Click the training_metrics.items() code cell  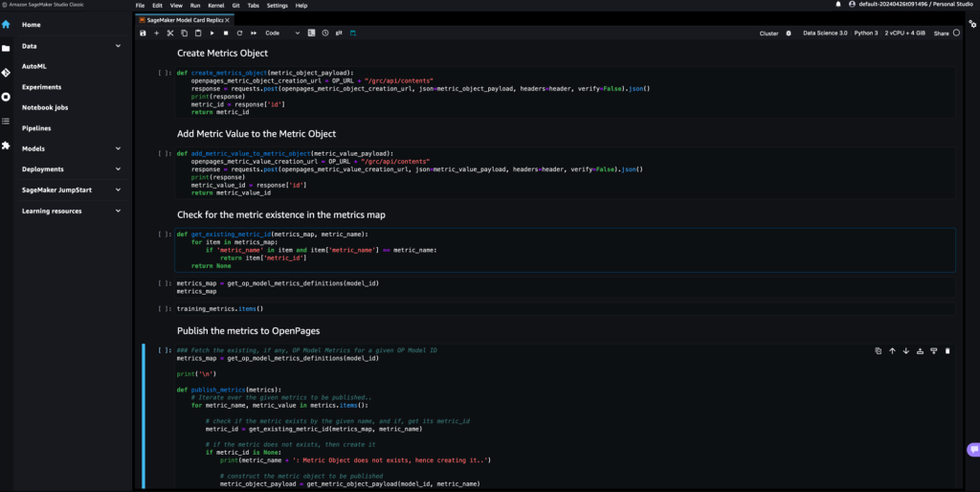565,309
